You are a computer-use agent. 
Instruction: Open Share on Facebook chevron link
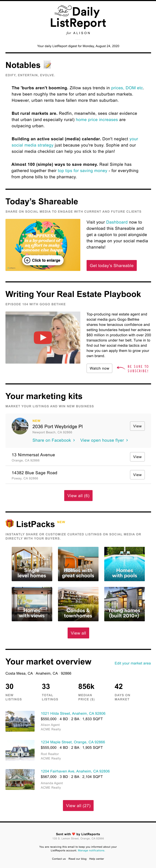pyautogui.click(x=54, y=440)
